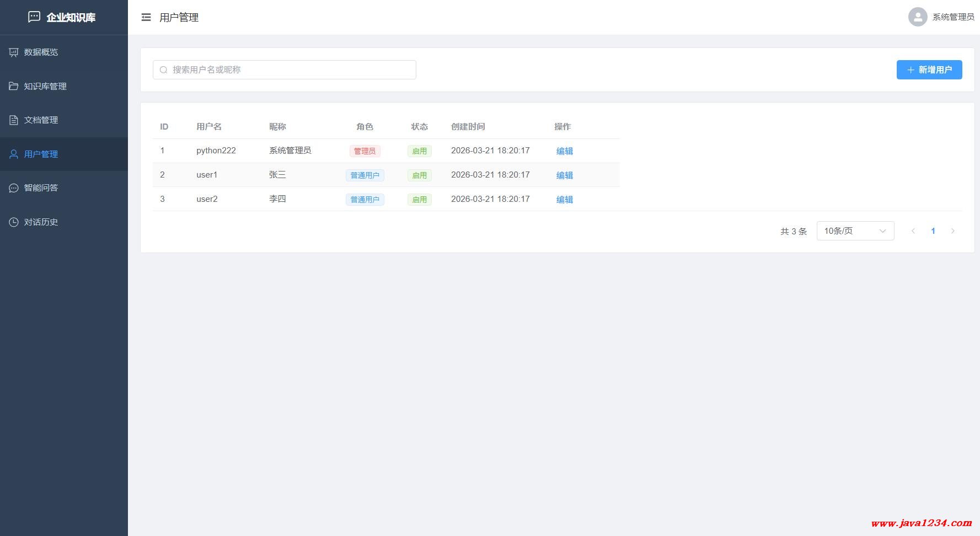
Task: Click the 智能问答 chat bubble icon
Action: (x=14, y=188)
